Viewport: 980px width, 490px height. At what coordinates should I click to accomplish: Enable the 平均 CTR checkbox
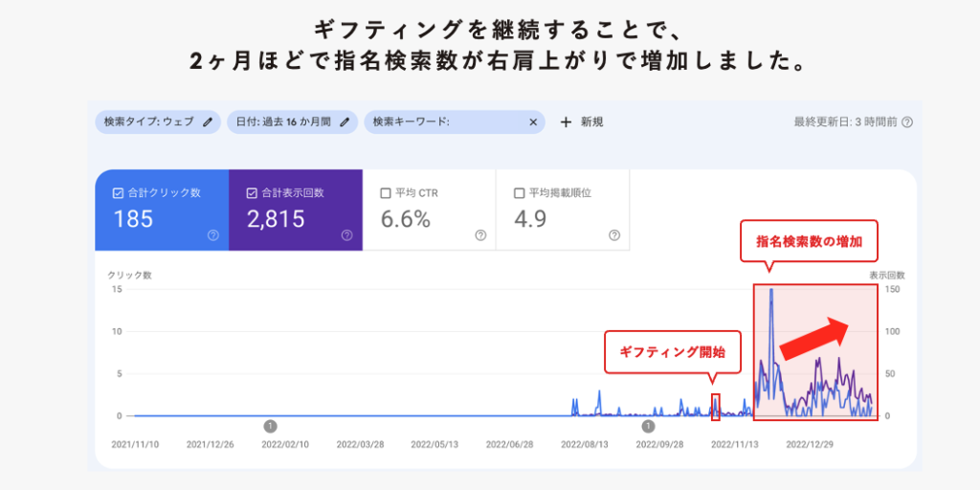386,192
